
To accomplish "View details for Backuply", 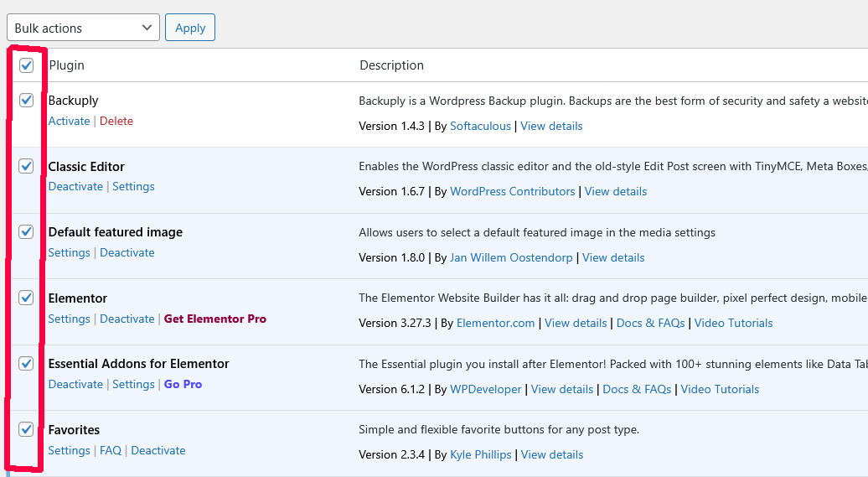I will pos(551,126).
